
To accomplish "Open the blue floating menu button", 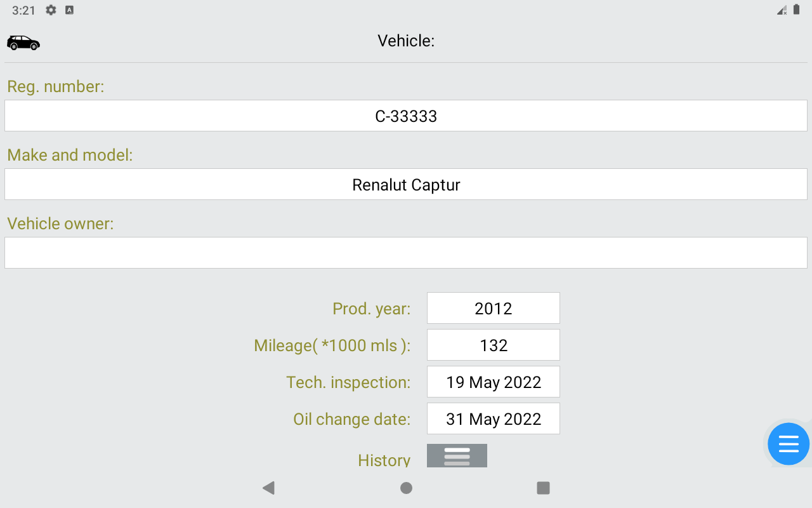I will (x=789, y=444).
